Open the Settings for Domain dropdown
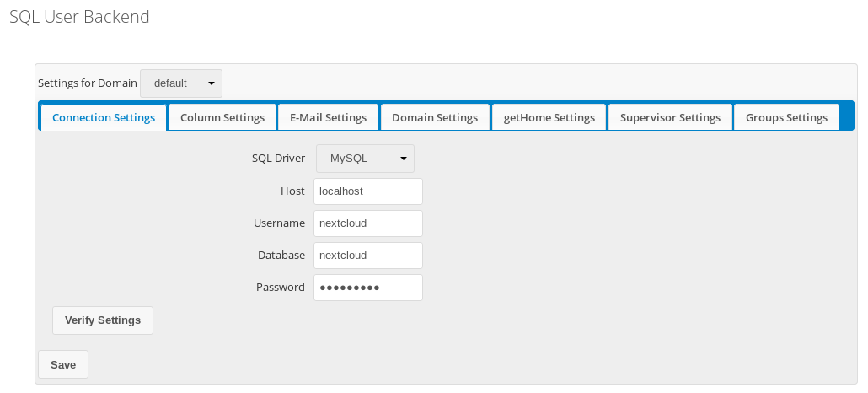The image size is (868, 393). (x=181, y=83)
